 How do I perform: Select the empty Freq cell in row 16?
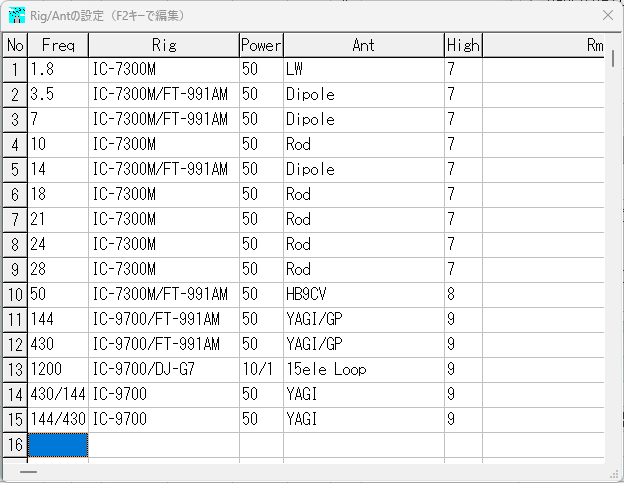coord(58,445)
